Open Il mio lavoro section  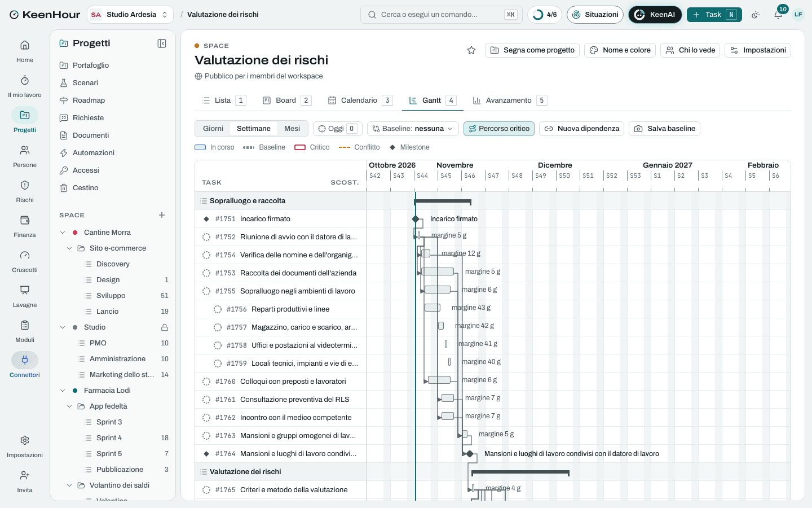pos(25,86)
